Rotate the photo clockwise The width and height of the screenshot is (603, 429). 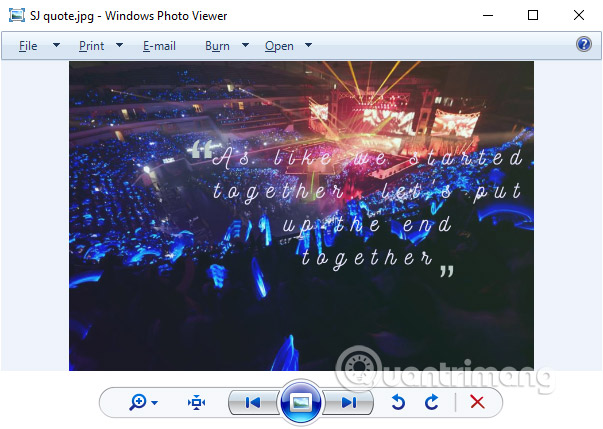pos(432,402)
